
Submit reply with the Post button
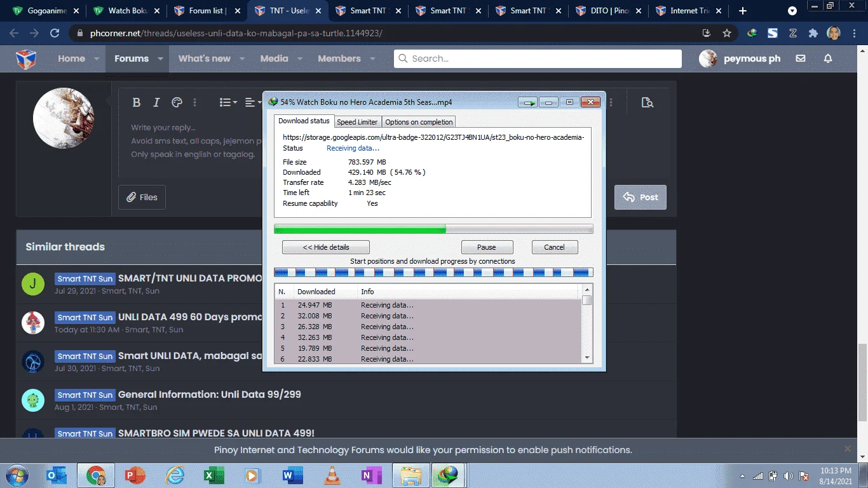coord(641,197)
